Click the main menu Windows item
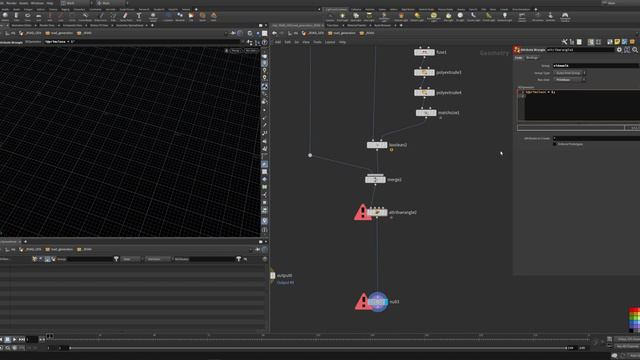 [37, 3]
